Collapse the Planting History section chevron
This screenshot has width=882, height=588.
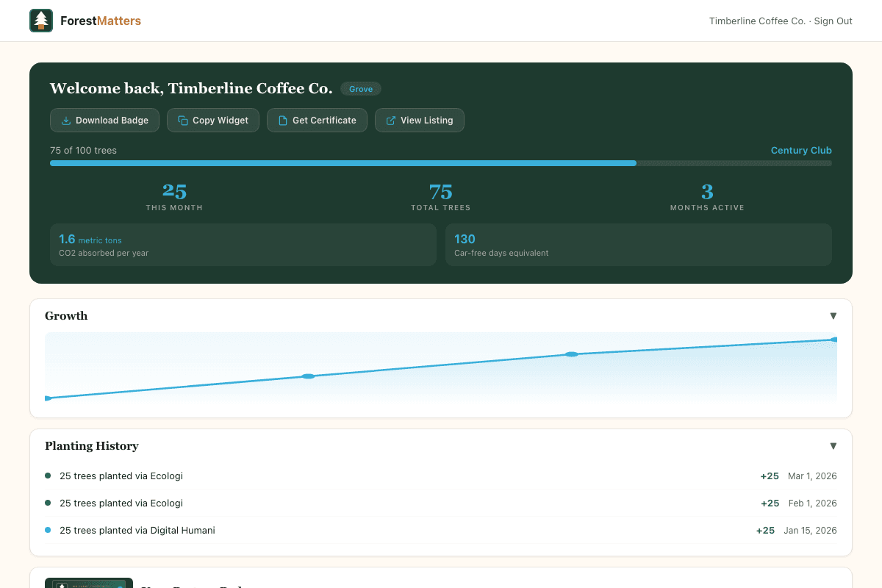833,446
